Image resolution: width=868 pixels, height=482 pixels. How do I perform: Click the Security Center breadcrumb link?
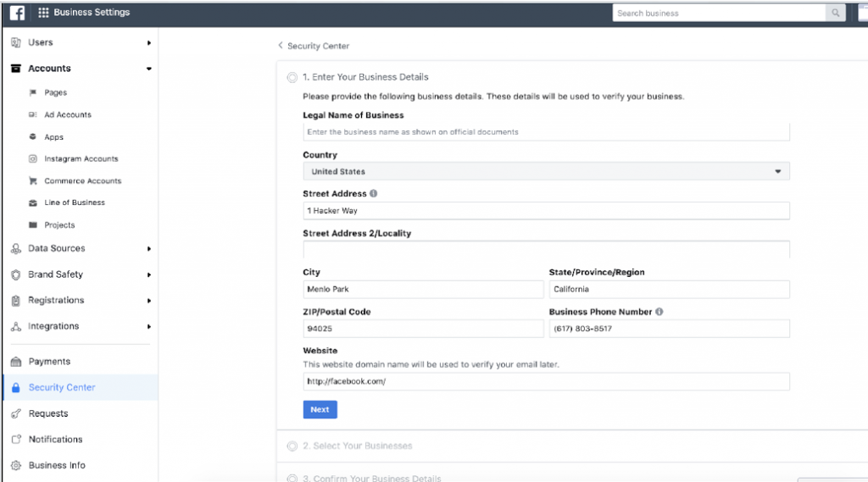click(x=319, y=46)
